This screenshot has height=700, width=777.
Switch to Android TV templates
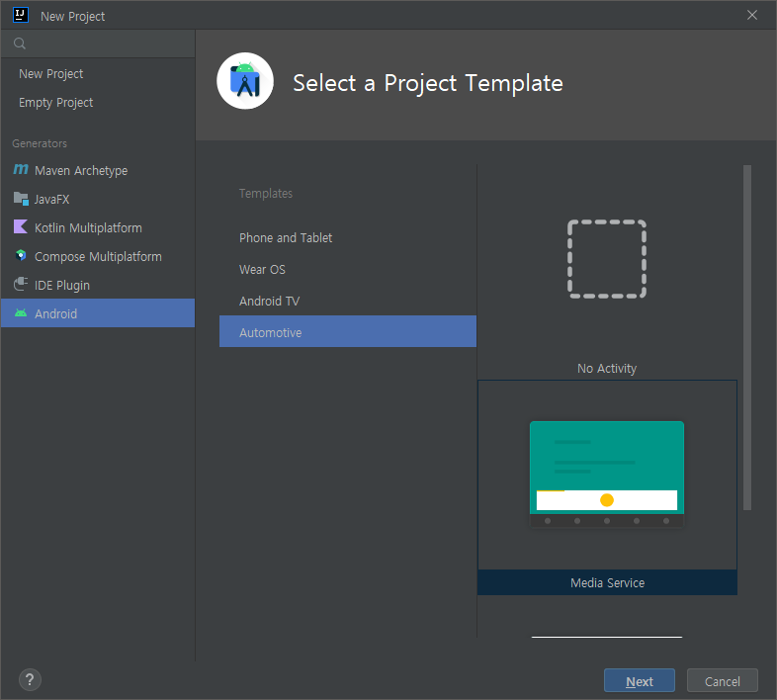[x=348, y=302]
